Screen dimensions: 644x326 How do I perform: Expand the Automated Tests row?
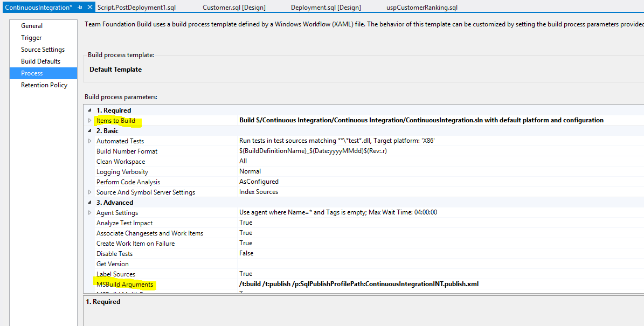click(x=90, y=141)
